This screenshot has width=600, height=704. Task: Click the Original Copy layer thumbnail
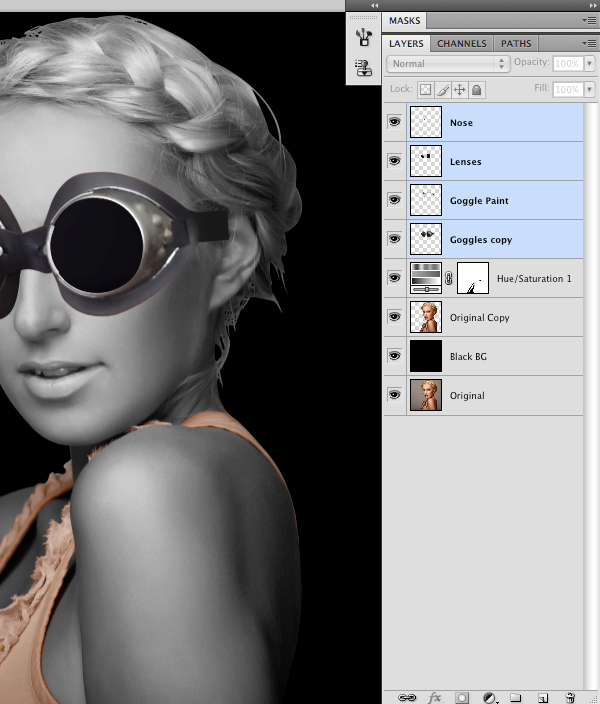coord(426,317)
